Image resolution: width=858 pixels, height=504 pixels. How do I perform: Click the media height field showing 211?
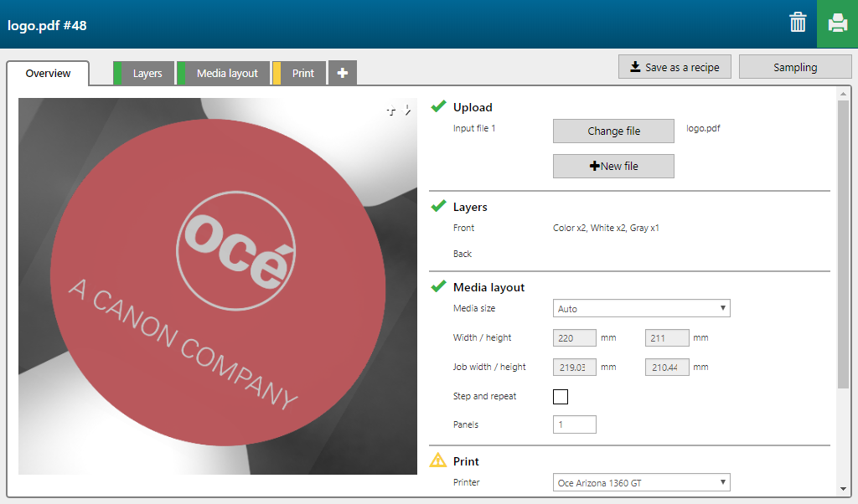pyautogui.click(x=667, y=338)
